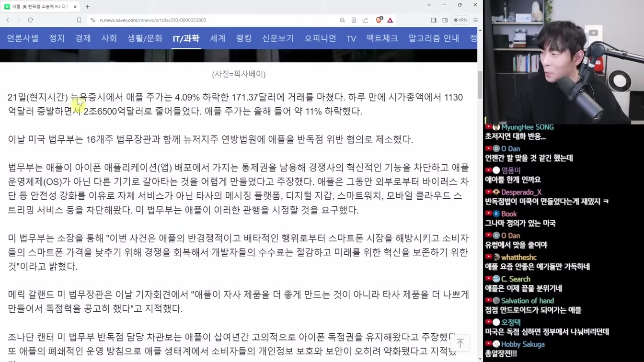This screenshot has width=644, height=362.
Task: Go forward with the browser forward arrow
Action: (x=19, y=20)
